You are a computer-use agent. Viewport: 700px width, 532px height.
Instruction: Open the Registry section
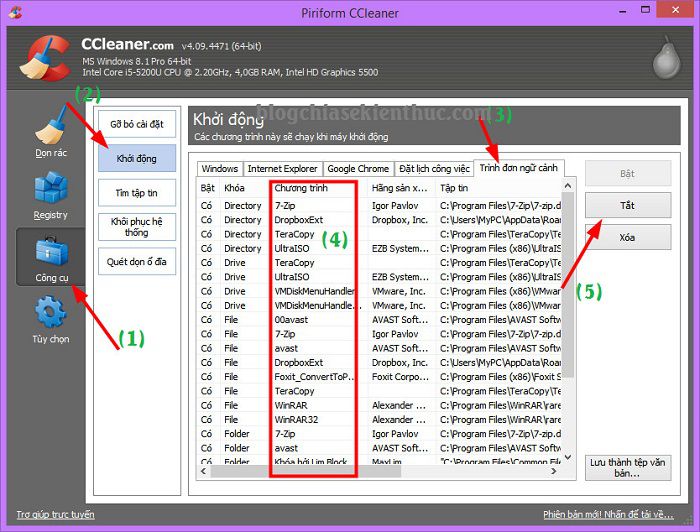[51, 195]
